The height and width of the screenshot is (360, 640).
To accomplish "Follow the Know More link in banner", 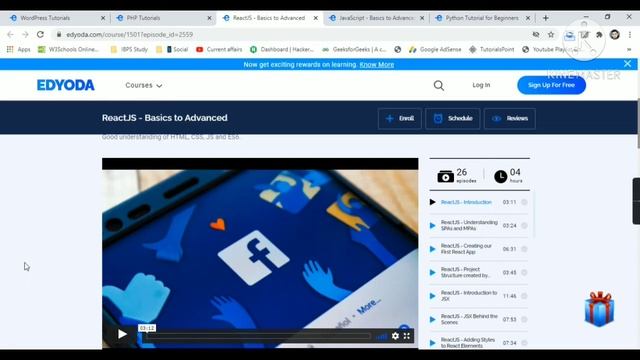I will click(377, 64).
